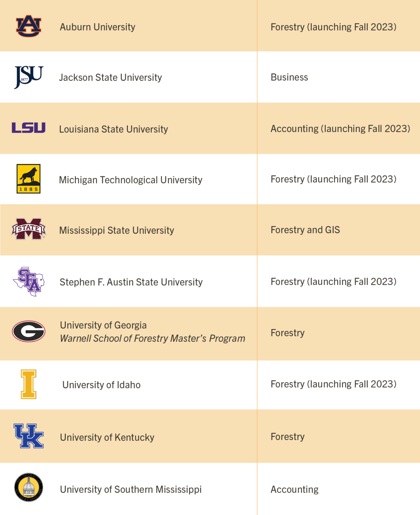
Task: Select the University of Kentucky name
Action: [107, 437]
